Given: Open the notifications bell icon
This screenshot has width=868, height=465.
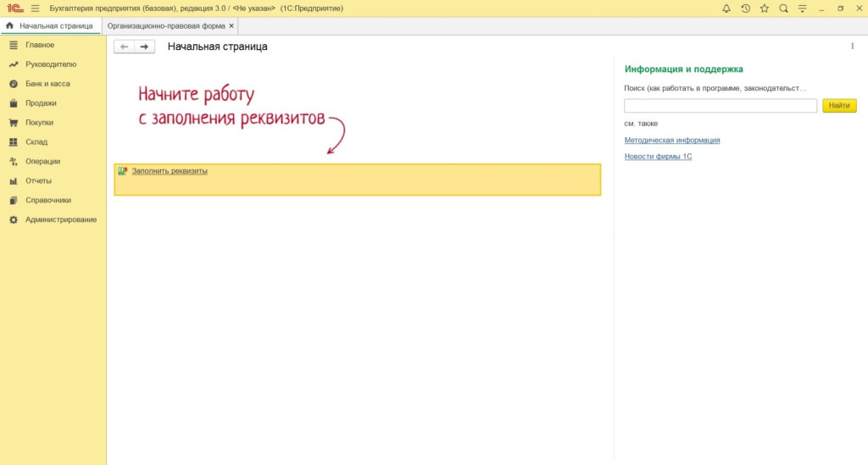Looking at the screenshot, I should pos(726,8).
